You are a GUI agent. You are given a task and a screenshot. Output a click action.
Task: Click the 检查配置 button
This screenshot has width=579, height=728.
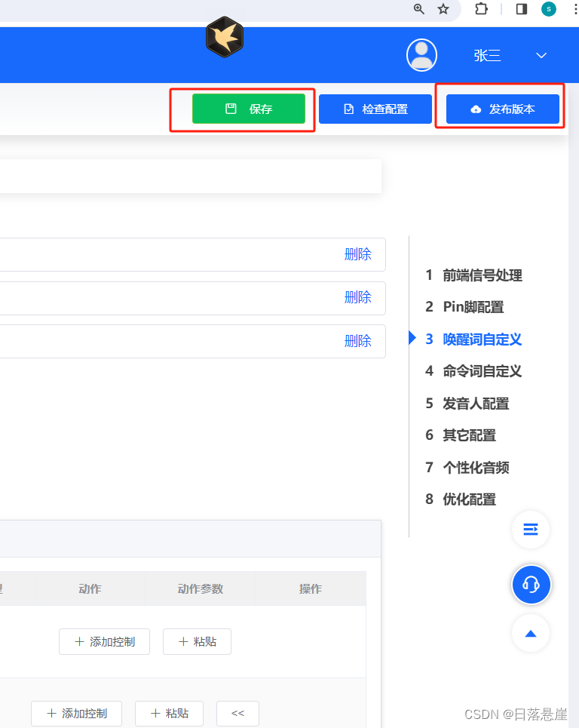(375, 109)
